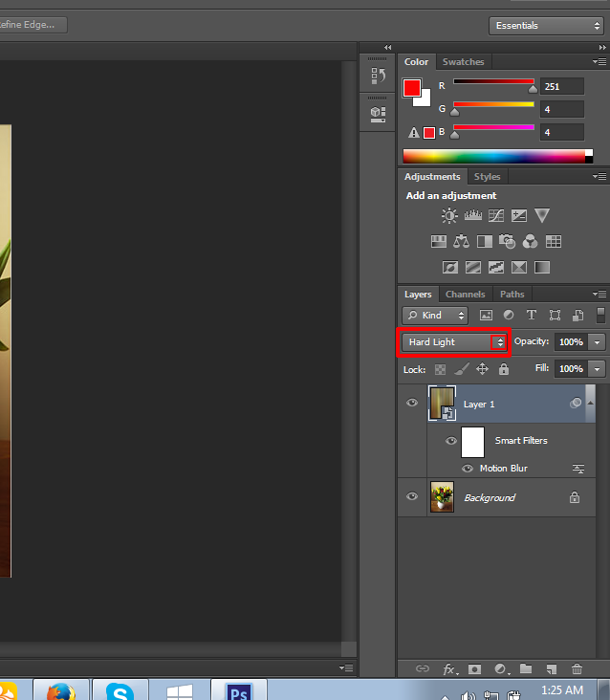Open the Adjustments panel options menu
This screenshot has height=700, width=610.
(599, 176)
